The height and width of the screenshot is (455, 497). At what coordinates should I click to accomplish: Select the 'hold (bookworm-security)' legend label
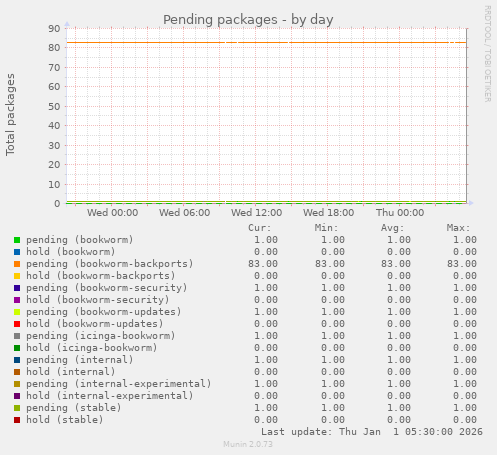click(98, 300)
